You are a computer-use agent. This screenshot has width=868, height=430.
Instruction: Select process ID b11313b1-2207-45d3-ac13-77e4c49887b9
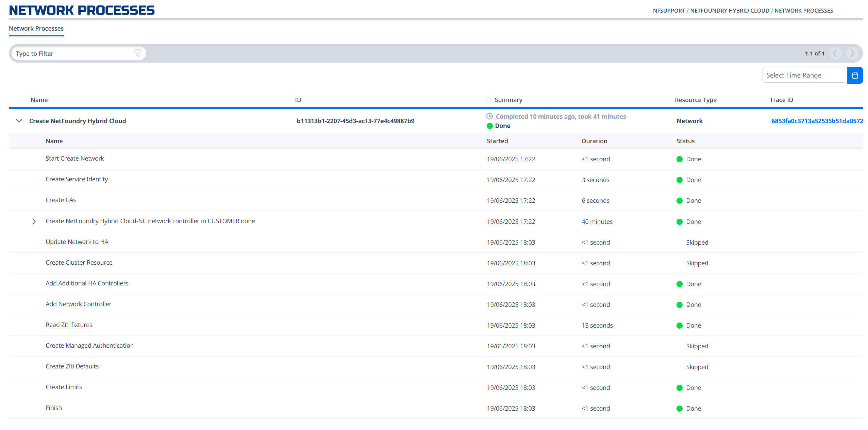[x=355, y=121]
